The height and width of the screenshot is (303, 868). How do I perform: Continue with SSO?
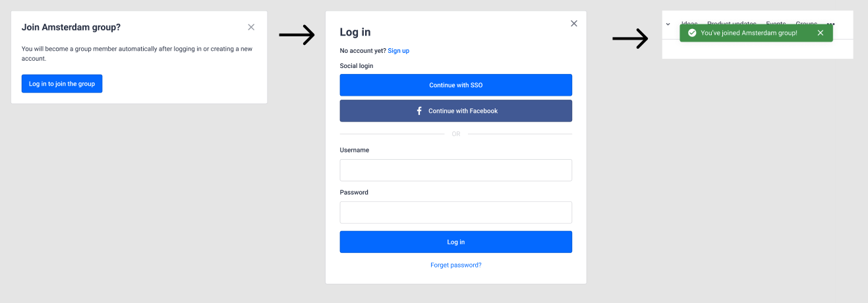[456, 85]
